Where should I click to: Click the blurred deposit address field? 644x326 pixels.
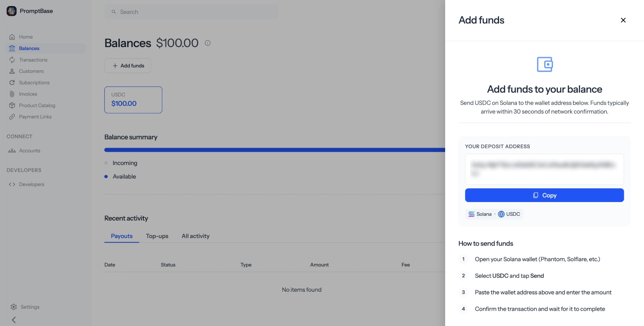pyautogui.click(x=544, y=169)
